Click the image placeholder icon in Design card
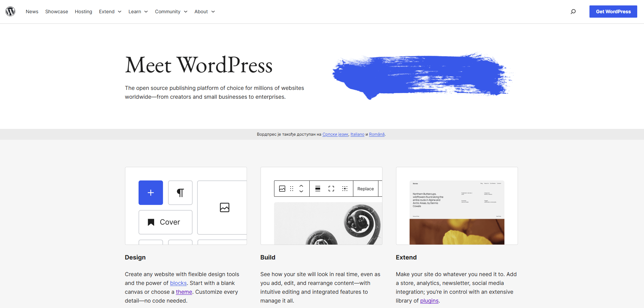The width and height of the screenshot is (644, 308). (x=224, y=207)
